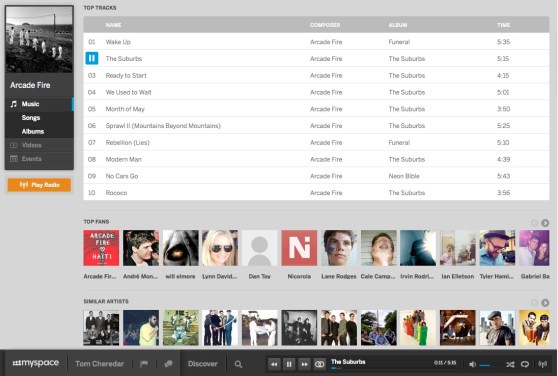Screen dimensions: 558x376
Task: Select the track Month of May
Action: pyautogui.click(x=316, y=109)
